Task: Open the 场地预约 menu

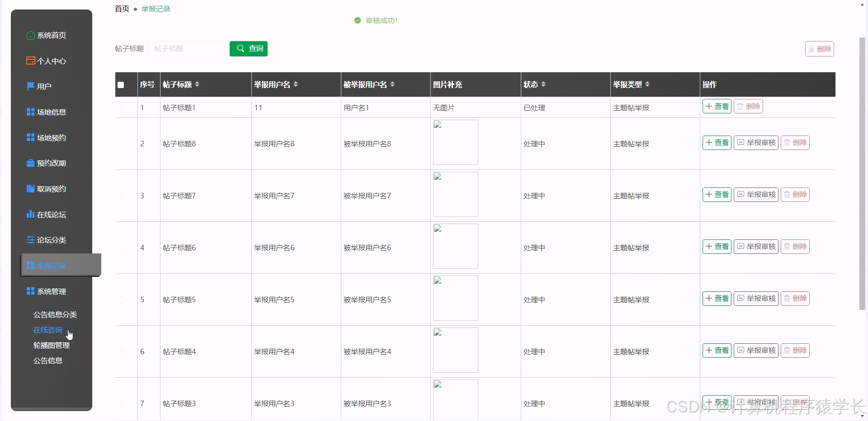Action: pos(52,138)
